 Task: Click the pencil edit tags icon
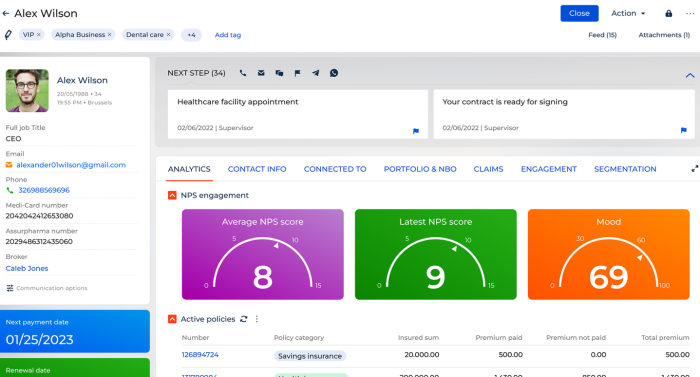click(8, 34)
